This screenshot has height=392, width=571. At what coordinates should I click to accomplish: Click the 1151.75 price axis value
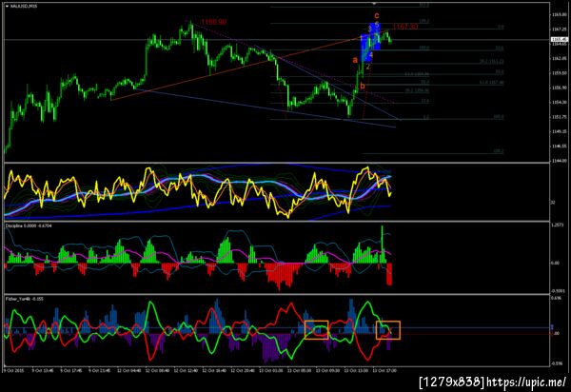[x=559, y=117]
